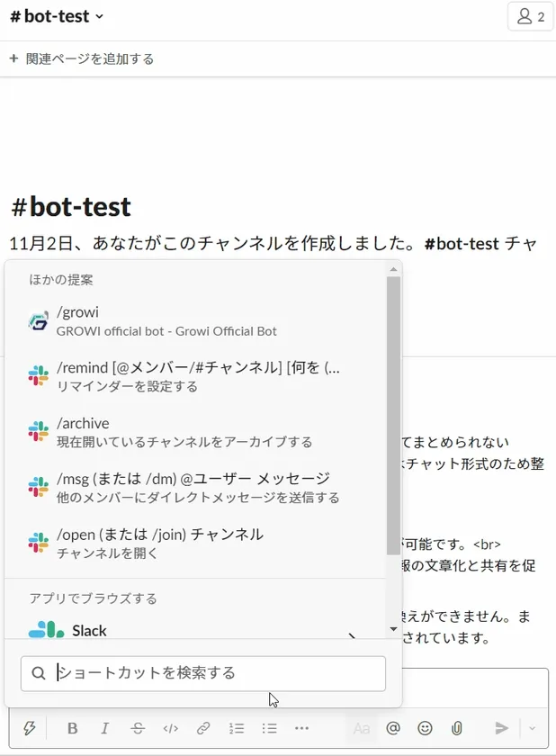
Task: Expand the send options dropdown arrow
Action: pos(532,728)
